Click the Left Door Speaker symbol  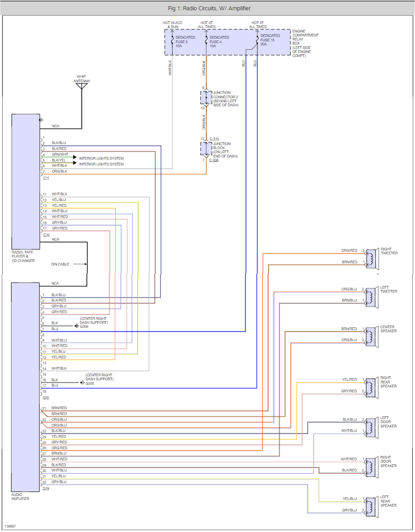tap(371, 428)
